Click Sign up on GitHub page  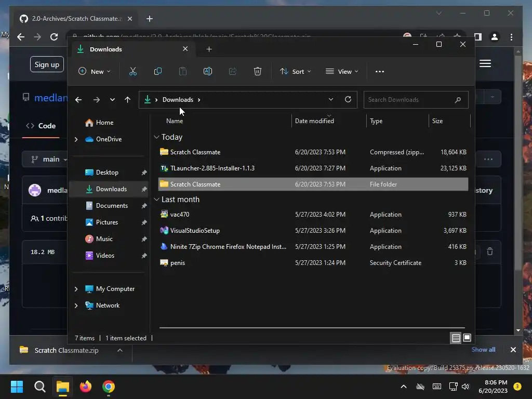pyautogui.click(x=47, y=64)
